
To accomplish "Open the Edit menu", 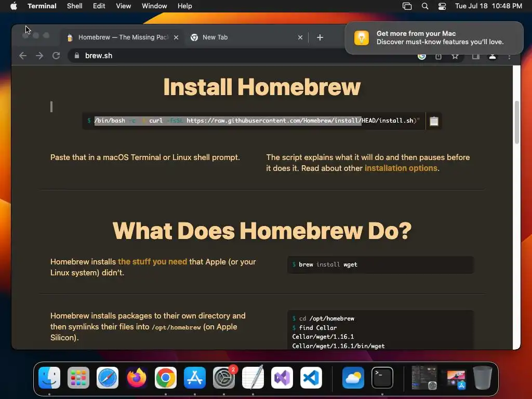I will click(99, 6).
